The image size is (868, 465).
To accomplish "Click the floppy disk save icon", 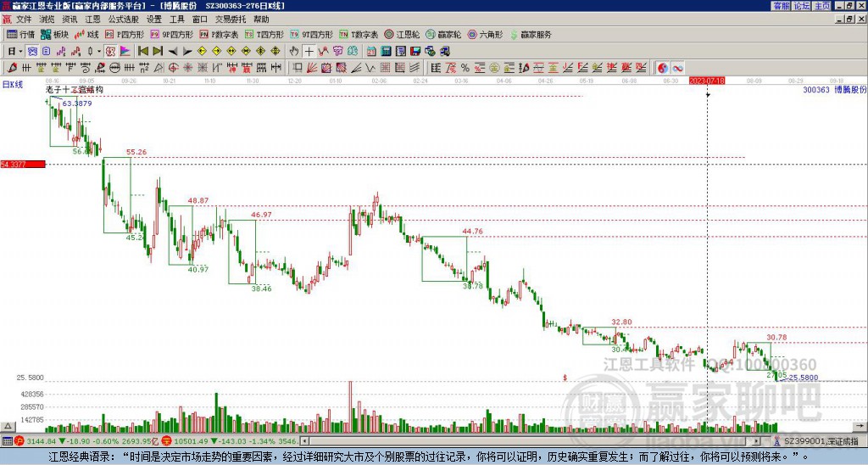I will 415,52.
